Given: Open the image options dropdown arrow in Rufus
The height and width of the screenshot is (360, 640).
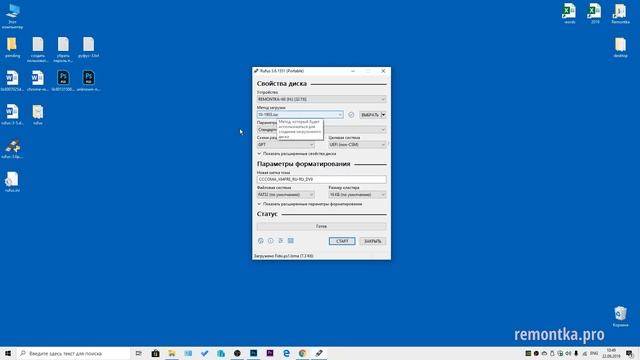Looking at the screenshot, I should 383,130.
